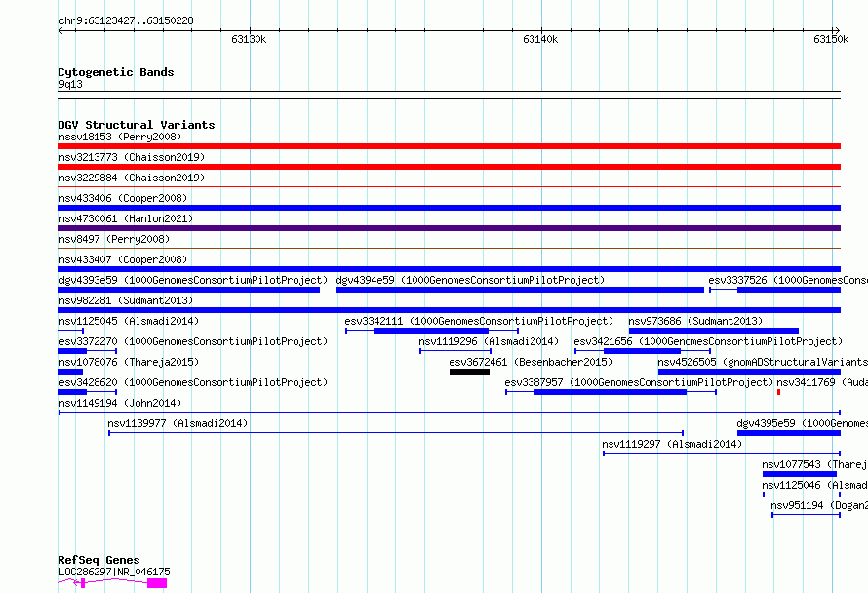Click the Cytogenetic Bands track title
The image size is (868, 593).
click(116, 72)
